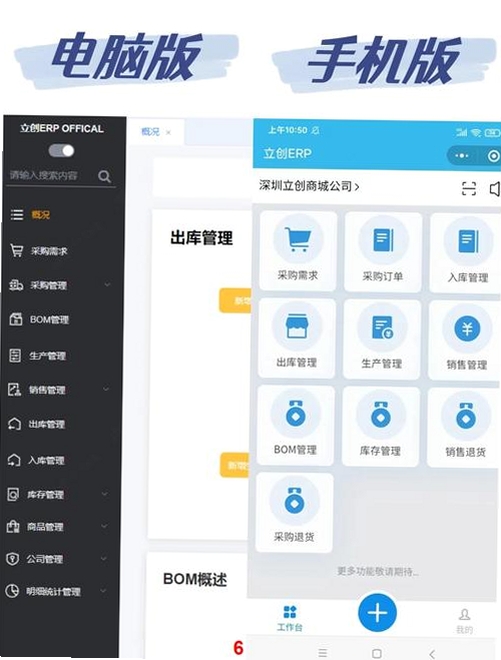Tap the Android home square button
The image size is (501, 660).
click(x=377, y=653)
